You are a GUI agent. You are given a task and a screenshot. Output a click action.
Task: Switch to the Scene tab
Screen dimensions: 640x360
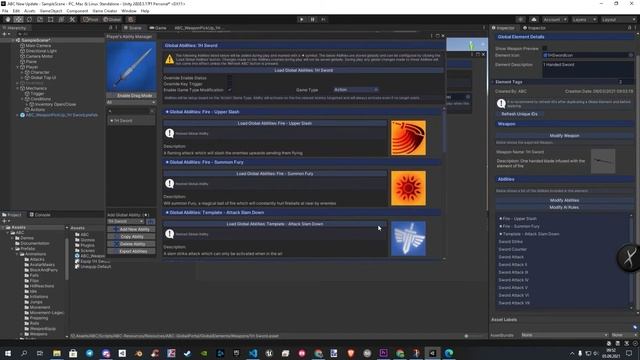coord(133,28)
